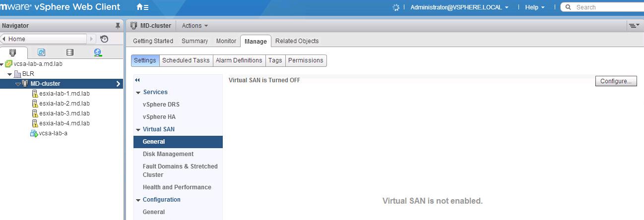Collapse the Virtual SAN section
This screenshot has width=644, height=220.
pyautogui.click(x=138, y=129)
